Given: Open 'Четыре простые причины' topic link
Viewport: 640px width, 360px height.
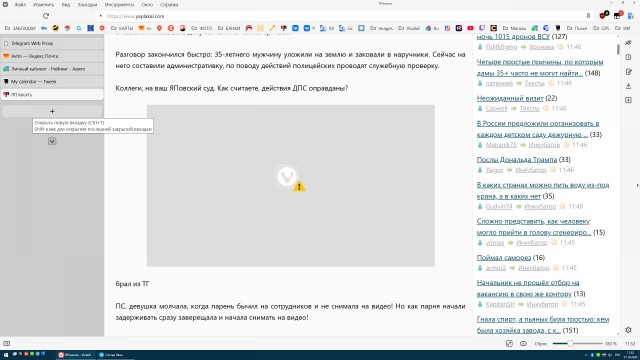Looking at the screenshot, I should pos(540,68).
